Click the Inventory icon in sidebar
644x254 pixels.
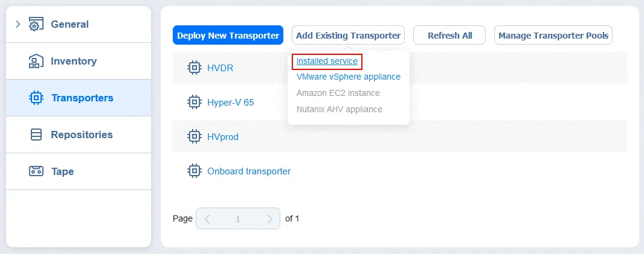[x=36, y=62]
